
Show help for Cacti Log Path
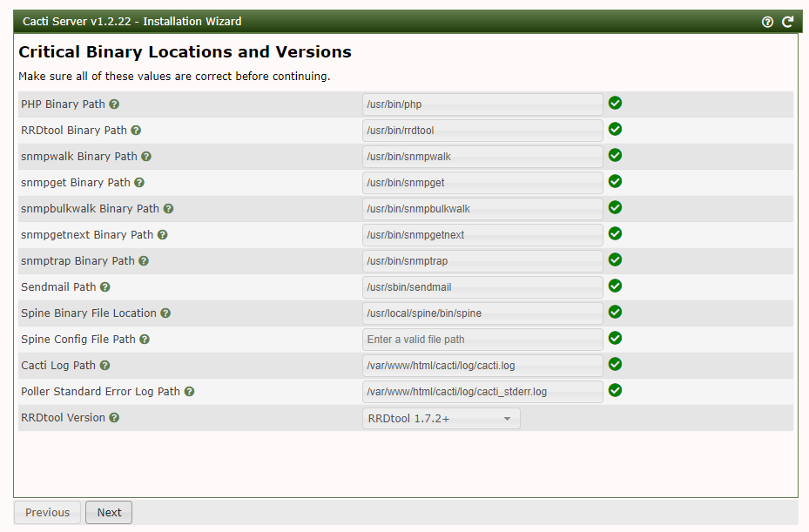104,366
